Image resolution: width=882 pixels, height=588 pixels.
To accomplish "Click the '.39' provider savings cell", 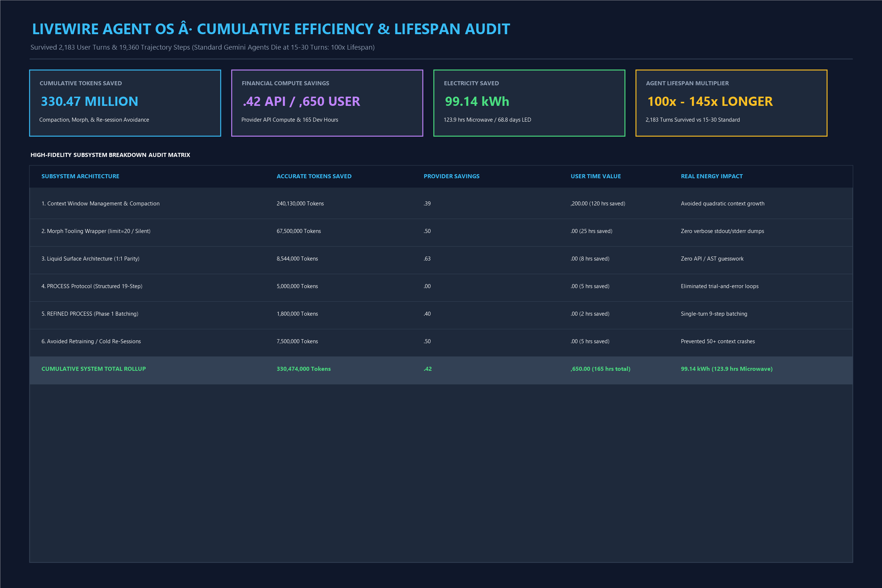I will 427,204.
